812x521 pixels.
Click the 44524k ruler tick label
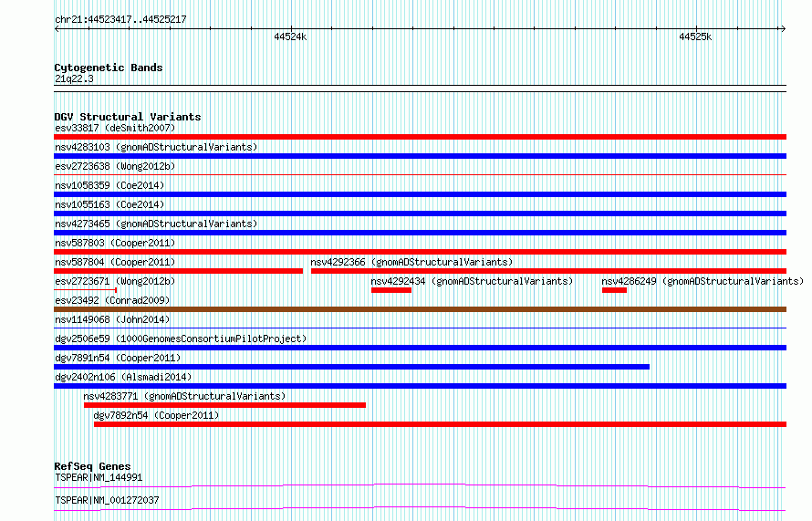[x=290, y=36]
